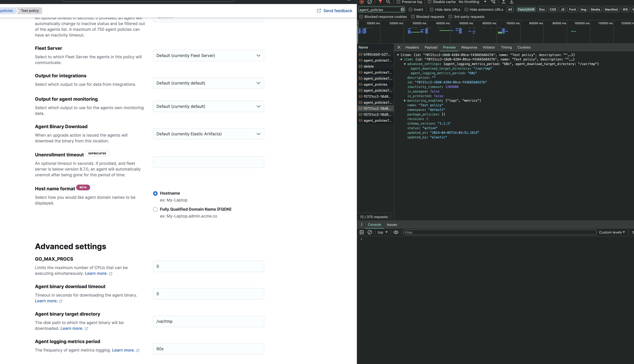Stop recording network log
The image size is (634, 364).
[x=362, y=2]
